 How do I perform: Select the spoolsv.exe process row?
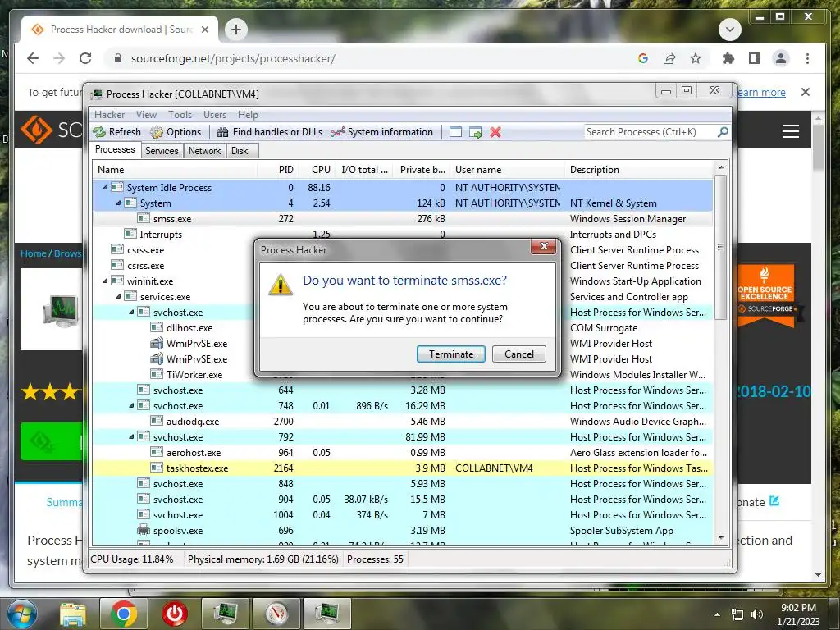403,531
